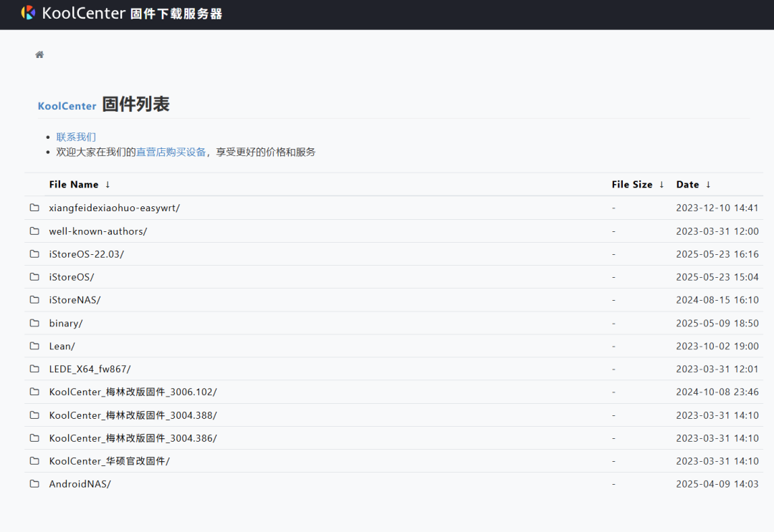774x532 pixels.
Task: Click folder icon beside 梅林改版固件_3004.386
Action: pos(34,437)
